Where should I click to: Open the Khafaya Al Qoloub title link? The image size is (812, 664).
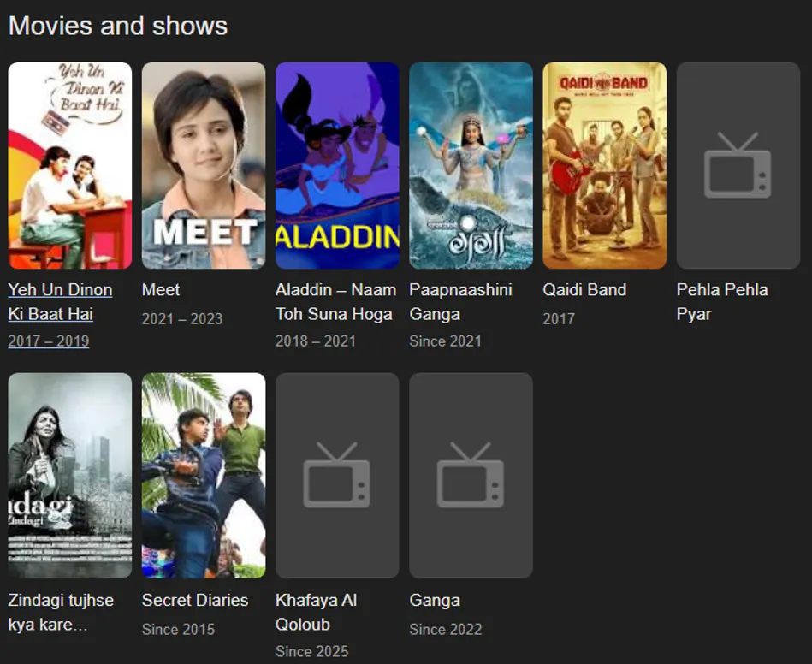click(316, 612)
